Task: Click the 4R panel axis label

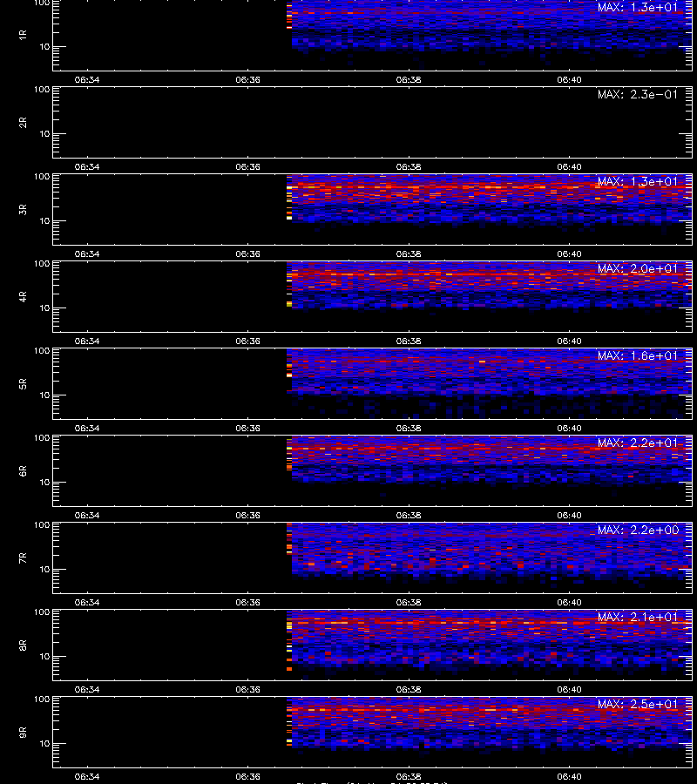Action: point(23,296)
